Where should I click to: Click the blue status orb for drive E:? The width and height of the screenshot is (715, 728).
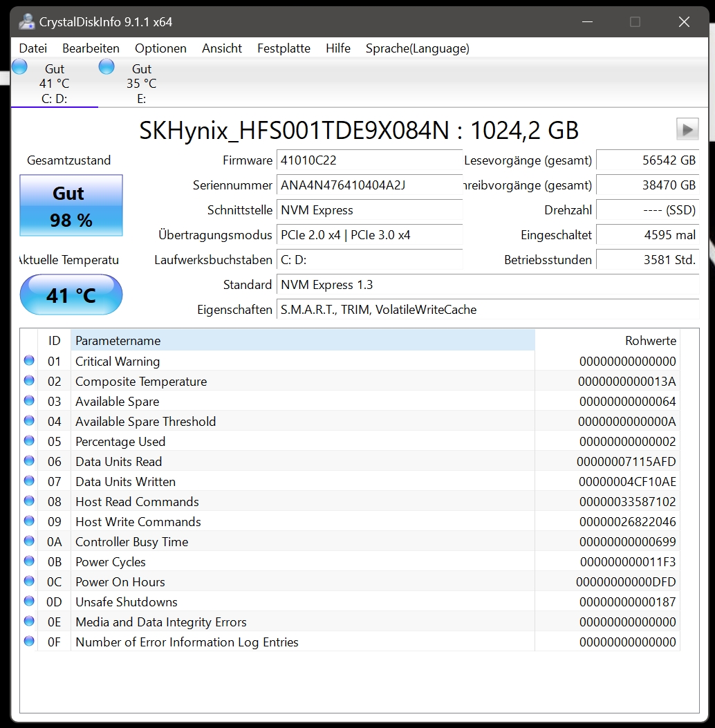tap(106, 67)
